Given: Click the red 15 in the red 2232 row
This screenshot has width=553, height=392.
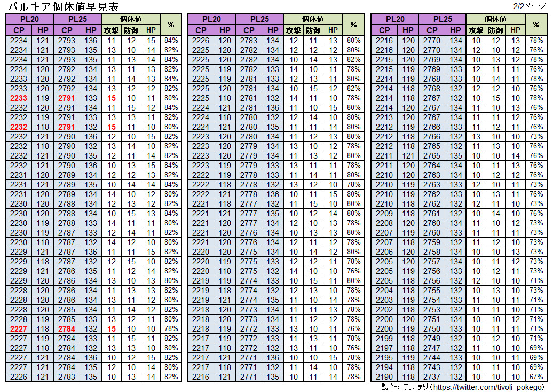Looking at the screenshot, I should click(112, 127).
